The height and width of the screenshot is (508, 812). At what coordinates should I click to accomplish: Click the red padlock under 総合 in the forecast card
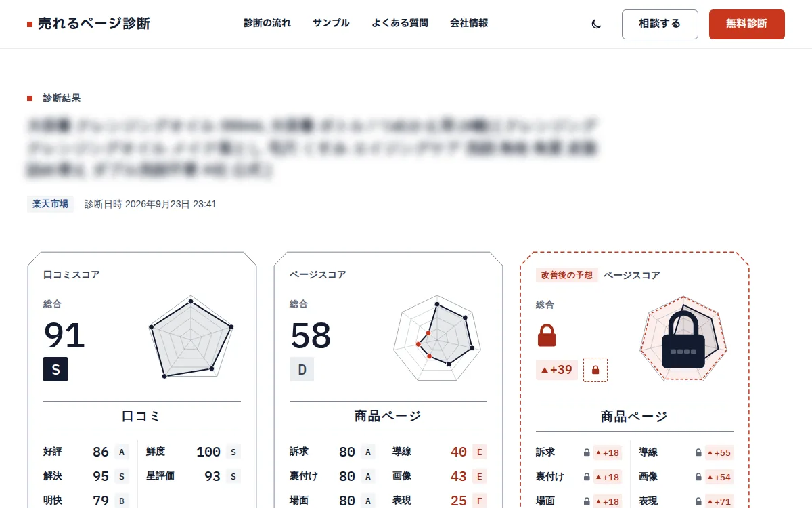pyautogui.click(x=547, y=335)
